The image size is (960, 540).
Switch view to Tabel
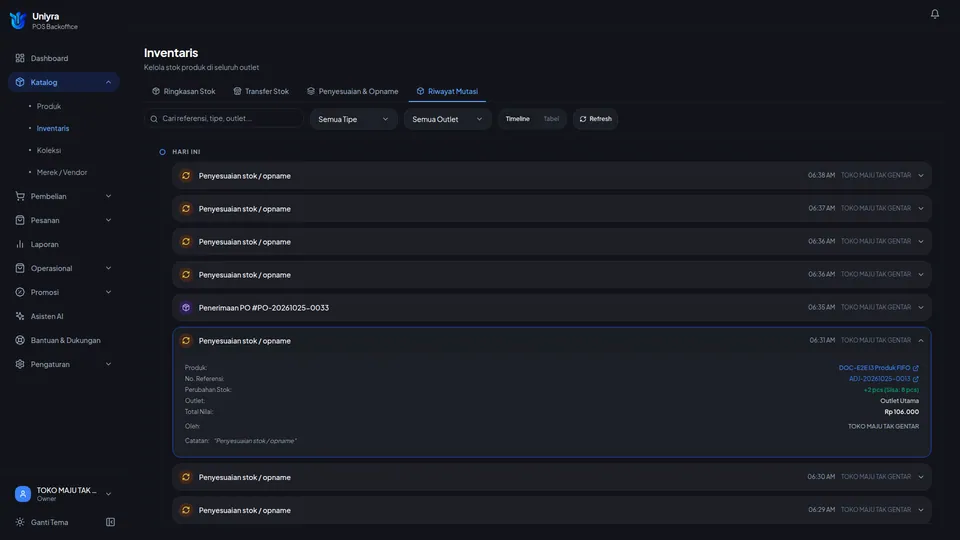(551, 119)
